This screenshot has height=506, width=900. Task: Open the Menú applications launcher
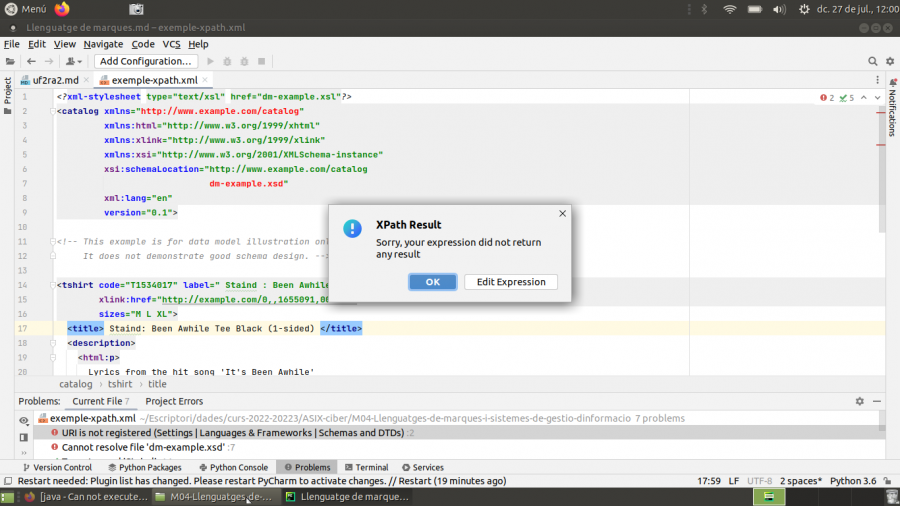[26, 9]
